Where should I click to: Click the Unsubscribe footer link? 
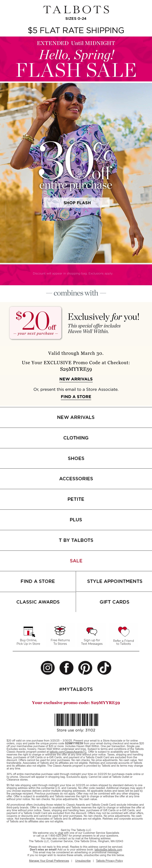83,861
